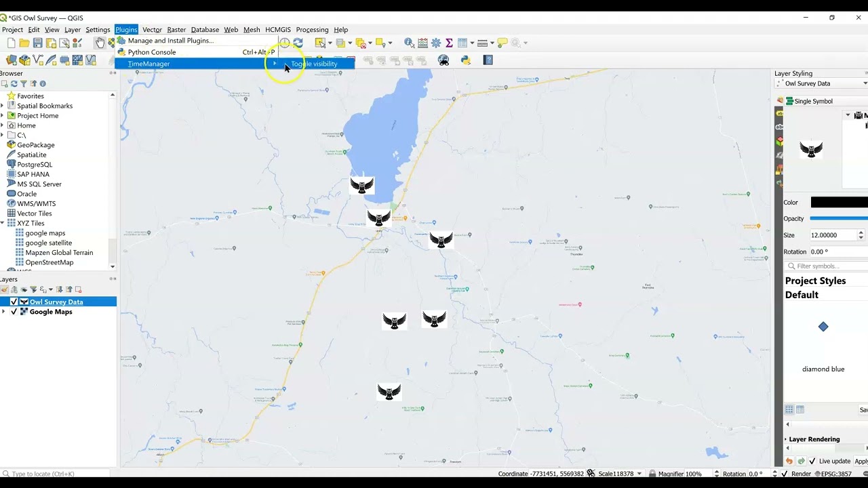Open the Scale dropdown in status bar
The image size is (868, 488).
point(639,474)
